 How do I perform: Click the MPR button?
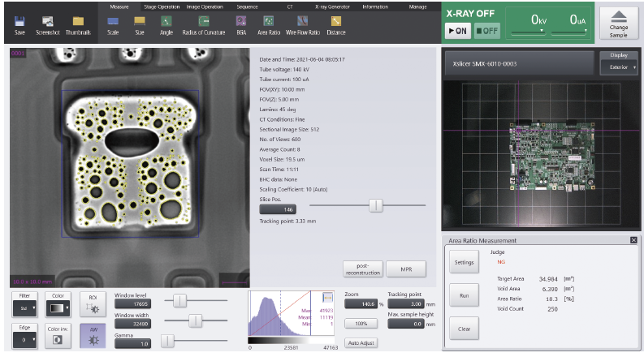click(x=406, y=269)
